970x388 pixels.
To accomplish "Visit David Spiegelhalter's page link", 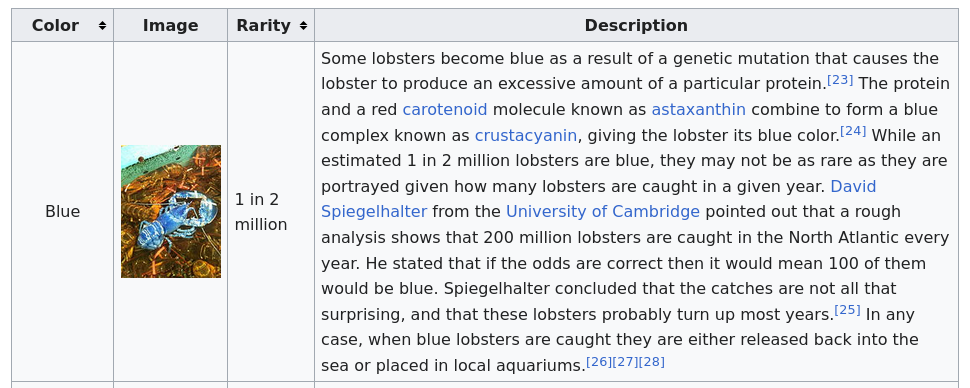I will pos(598,199).
